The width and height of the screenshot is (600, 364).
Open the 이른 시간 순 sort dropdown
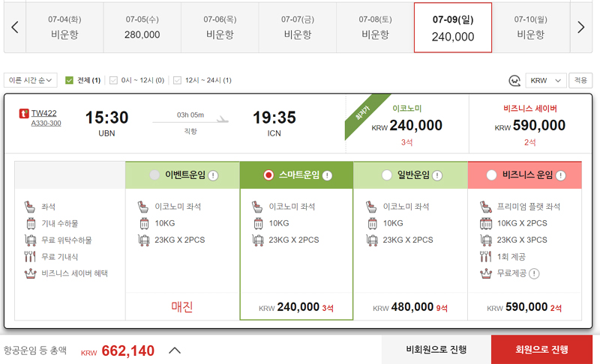click(31, 80)
